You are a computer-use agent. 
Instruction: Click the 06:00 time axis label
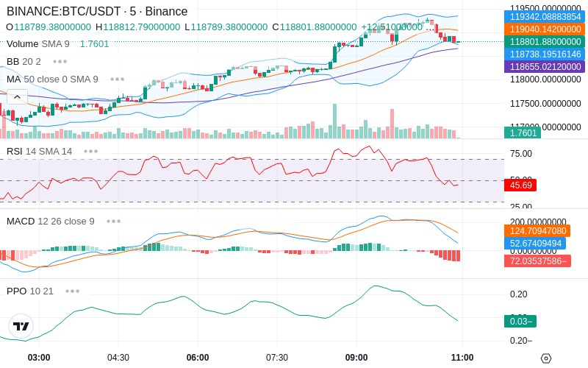coord(198,357)
